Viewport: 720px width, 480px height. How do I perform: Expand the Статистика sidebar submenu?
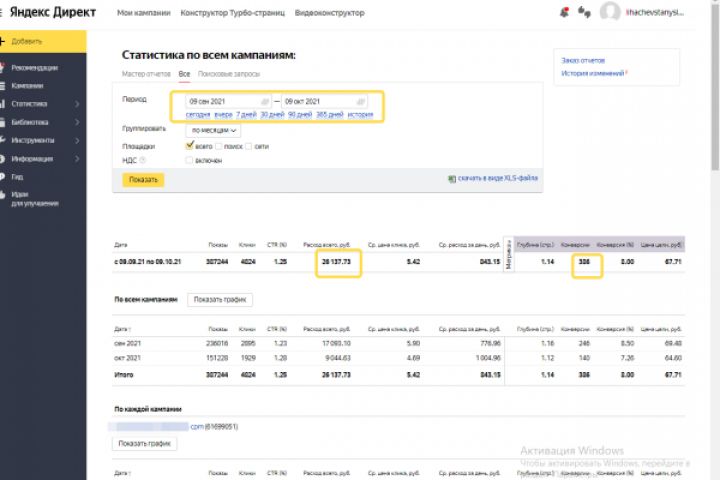[x=76, y=104]
